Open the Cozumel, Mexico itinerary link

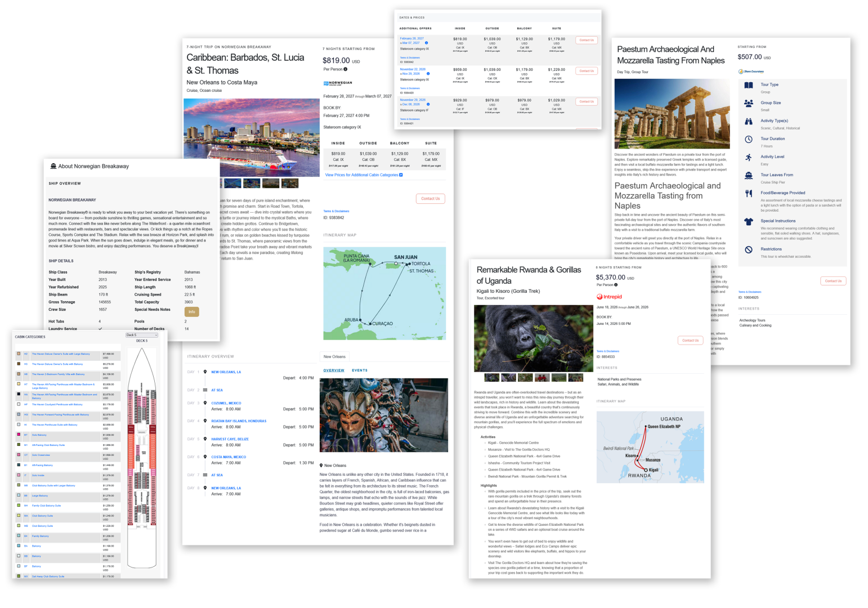[x=226, y=403]
